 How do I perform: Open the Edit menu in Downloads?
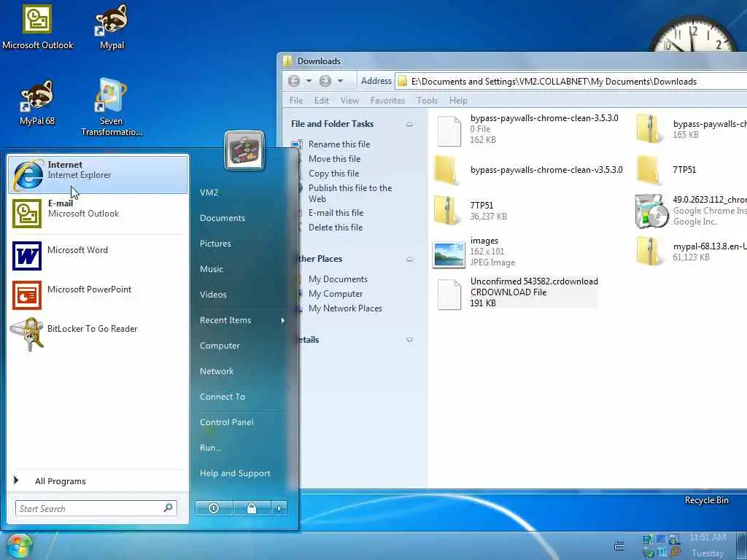pos(322,101)
